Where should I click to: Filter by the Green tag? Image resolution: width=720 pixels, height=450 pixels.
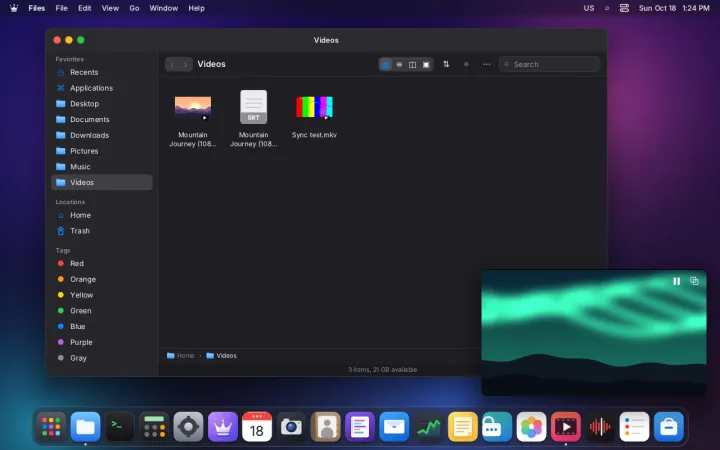point(101,310)
